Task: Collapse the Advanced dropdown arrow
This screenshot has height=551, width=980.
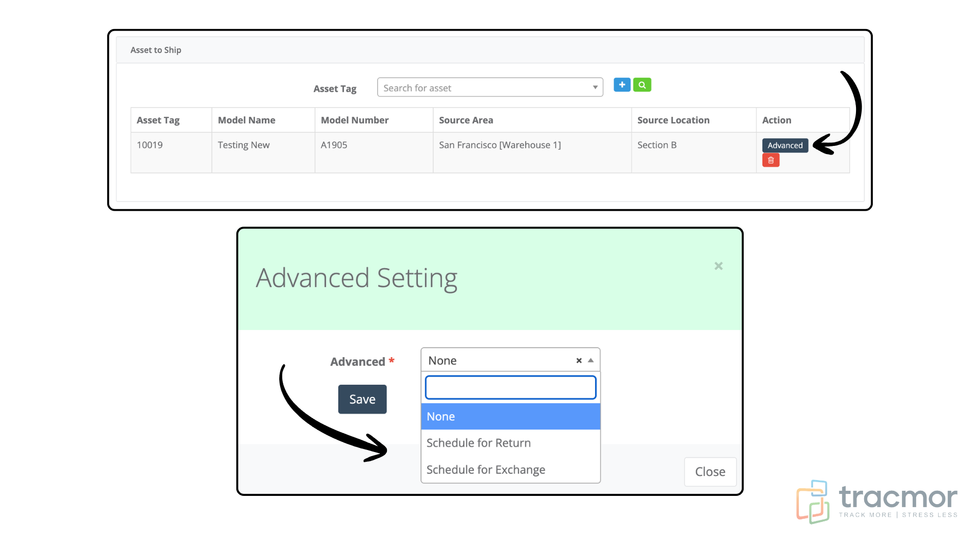Action: (x=591, y=360)
